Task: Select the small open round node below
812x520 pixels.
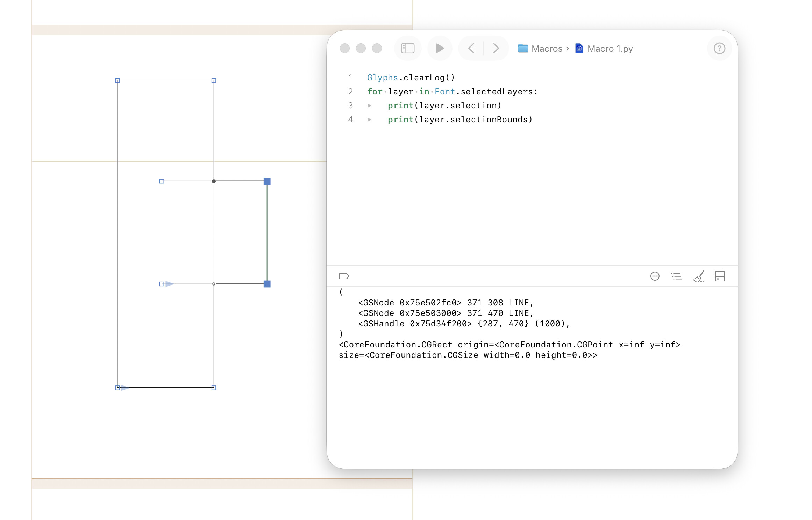Action: click(x=214, y=284)
